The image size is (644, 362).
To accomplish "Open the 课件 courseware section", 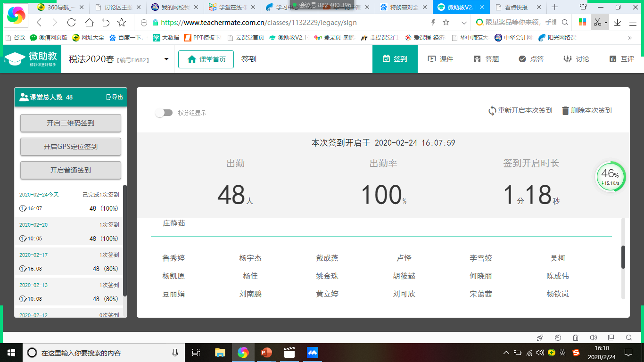I will 440,59.
